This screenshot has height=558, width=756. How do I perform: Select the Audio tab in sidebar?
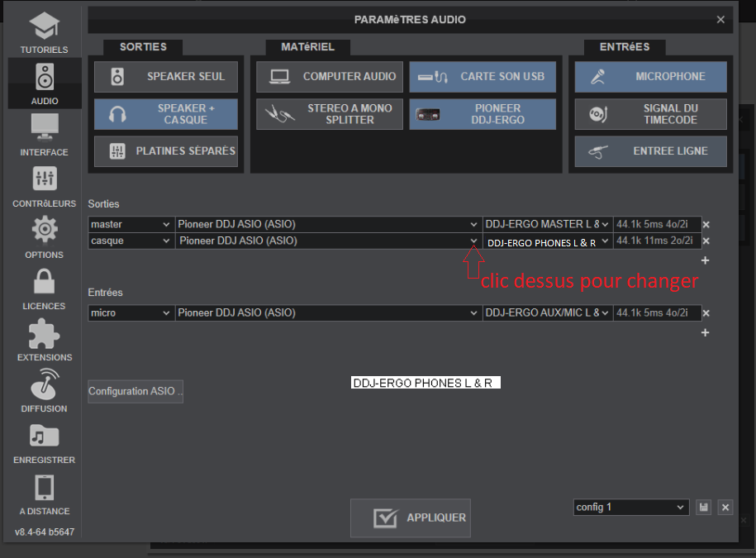44,83
